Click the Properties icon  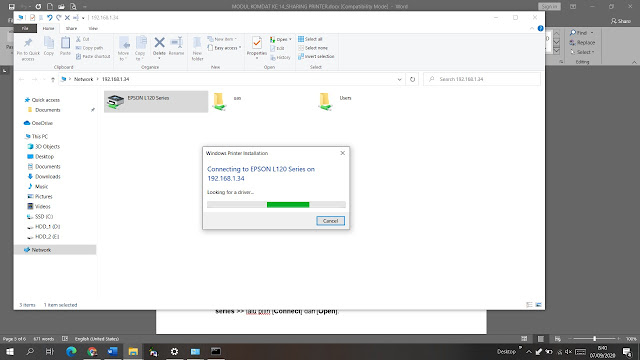pyautogui.click(x=257, y=43)
